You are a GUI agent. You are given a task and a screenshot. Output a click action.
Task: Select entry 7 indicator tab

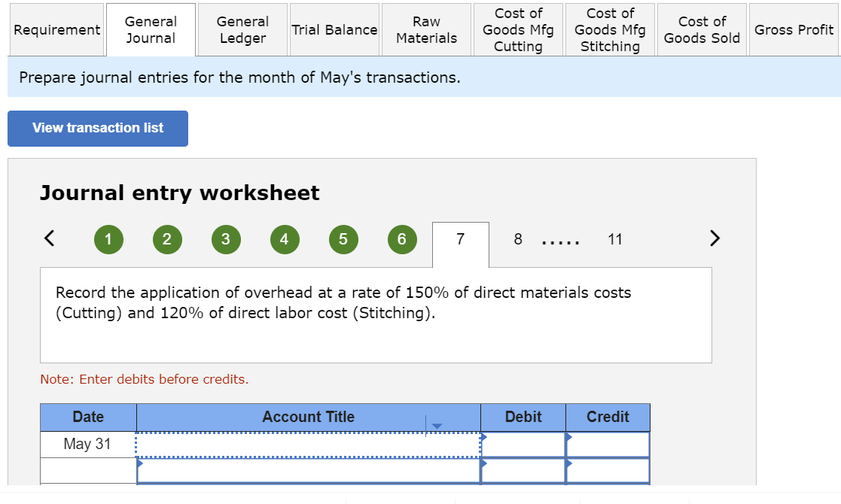click(x=460, y=238)
